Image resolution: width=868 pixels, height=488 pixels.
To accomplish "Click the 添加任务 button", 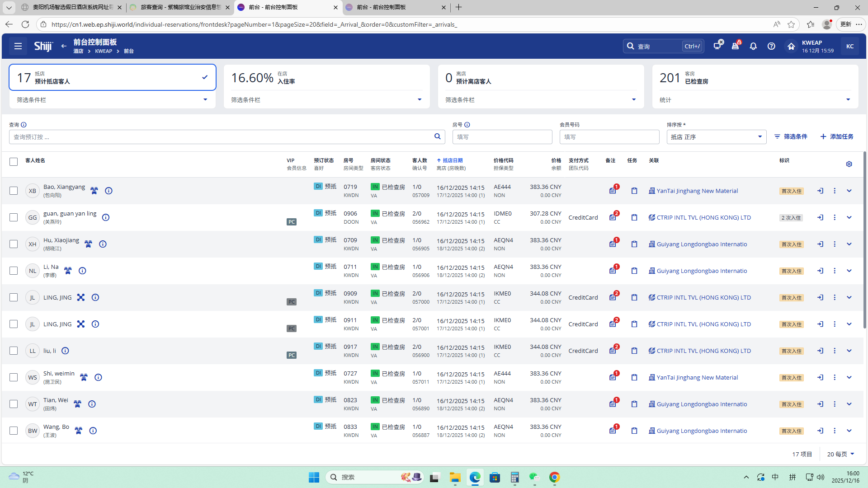I will point(837,136).
